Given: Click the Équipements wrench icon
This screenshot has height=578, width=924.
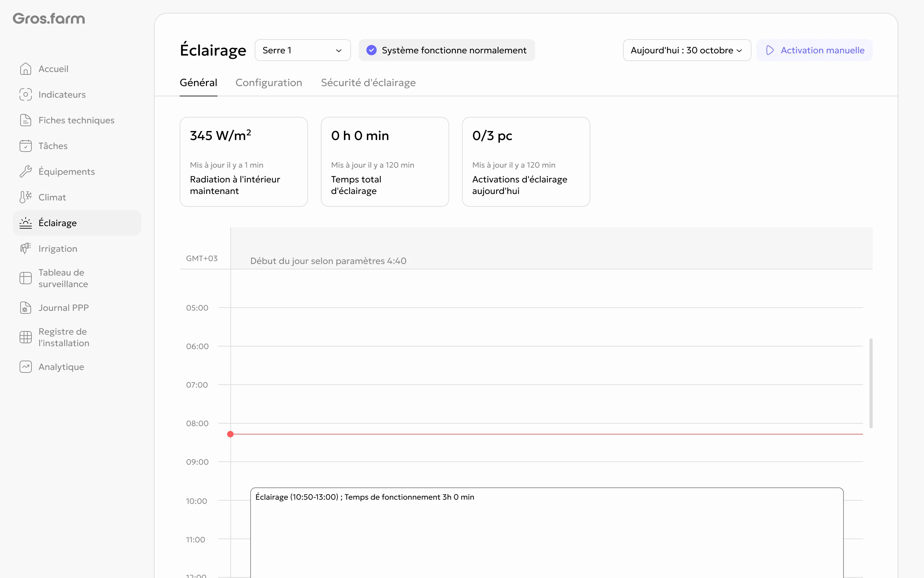Looking at the screenshot, I should [26, 171].
